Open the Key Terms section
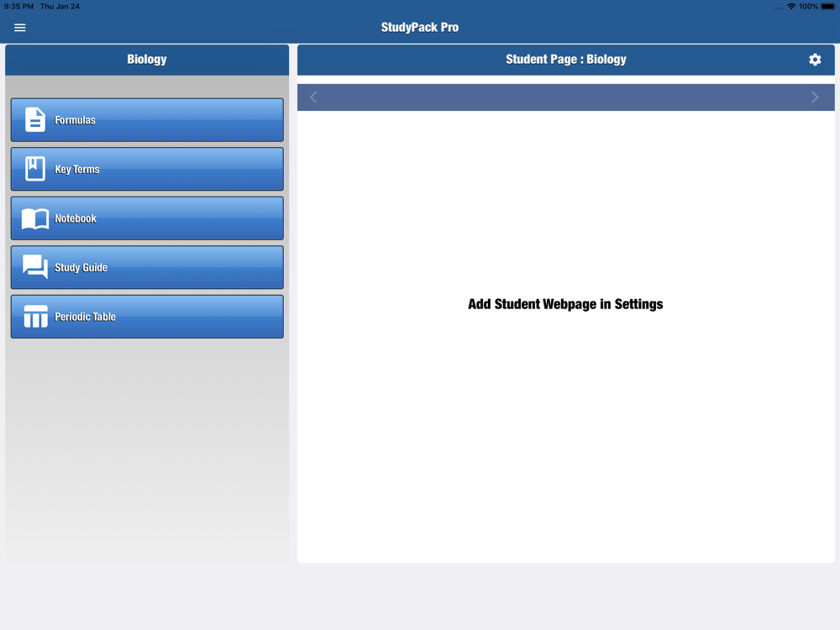 point(147,170)
